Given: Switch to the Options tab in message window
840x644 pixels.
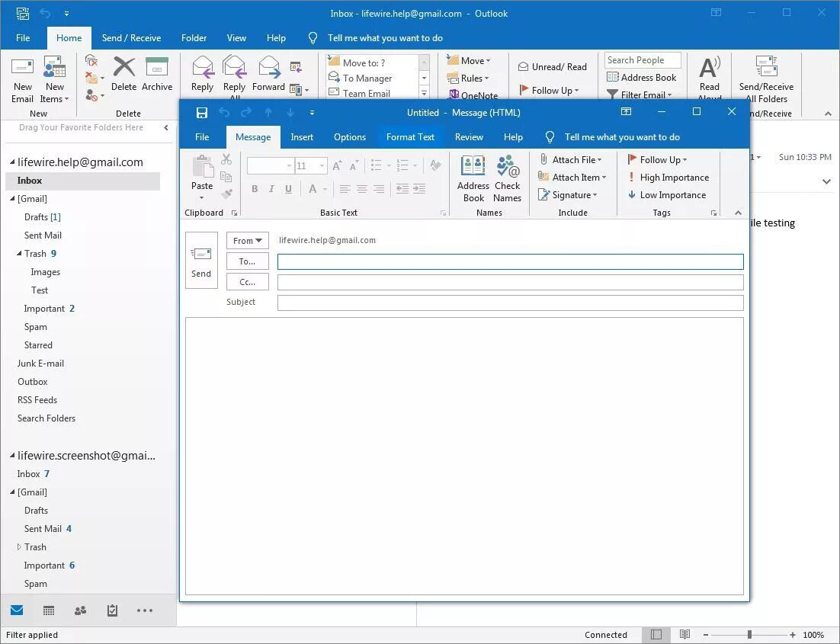Looking at the screenshot, I should coord(350,137).
